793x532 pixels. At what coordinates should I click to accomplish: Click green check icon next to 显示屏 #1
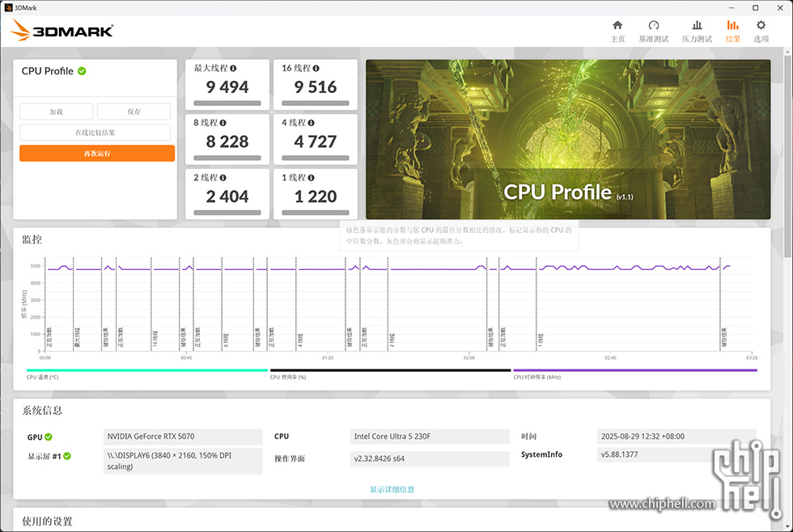67,456
